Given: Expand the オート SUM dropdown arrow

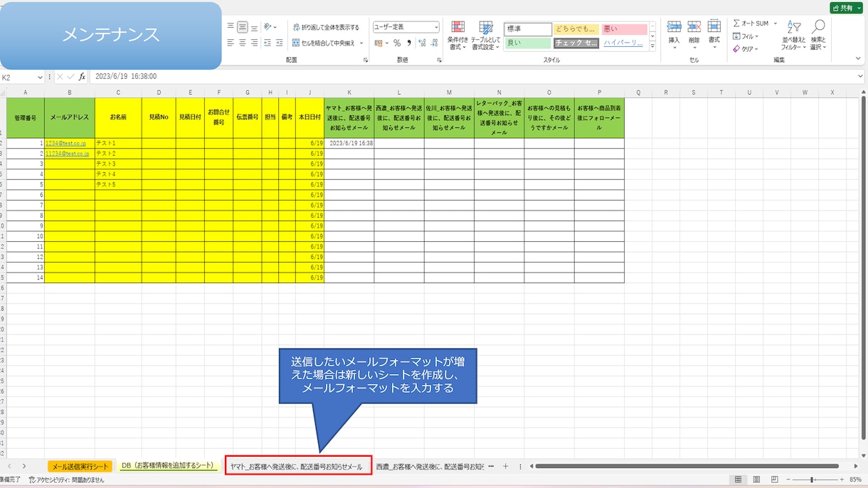Looking at the screenshot, I should (776, 23).
